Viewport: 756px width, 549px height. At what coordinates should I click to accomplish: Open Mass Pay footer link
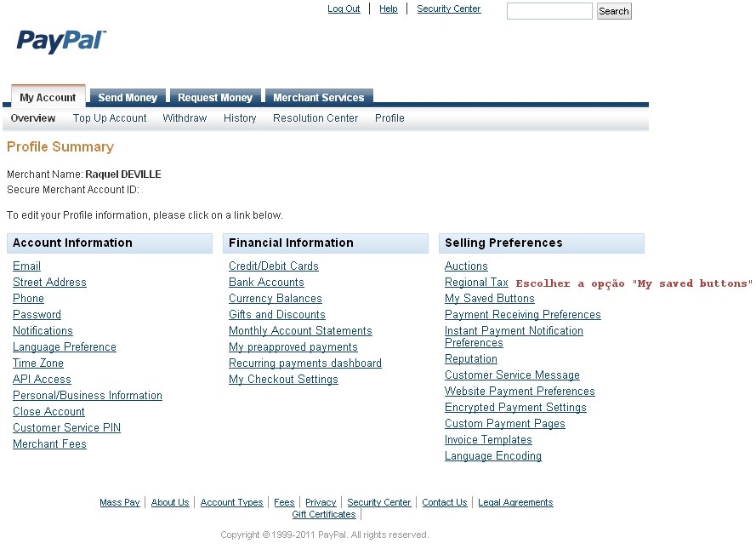pyautogui.click(x=120, y=502)
